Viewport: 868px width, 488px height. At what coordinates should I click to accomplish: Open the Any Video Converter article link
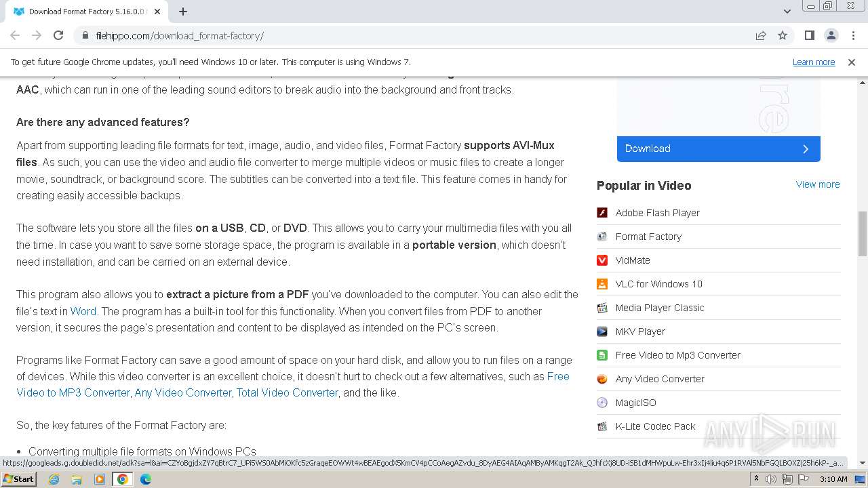(183, 392)
